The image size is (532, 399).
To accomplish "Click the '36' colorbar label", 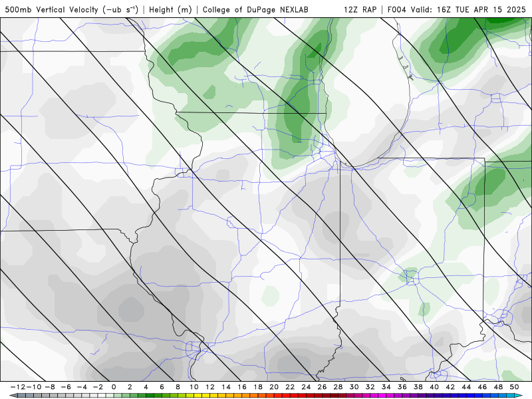I will pos(402,387).
